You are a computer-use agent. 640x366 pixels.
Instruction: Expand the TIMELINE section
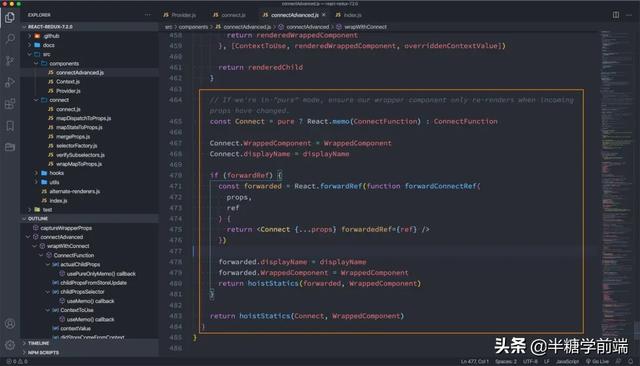pyautogui.click(x=90, y=343)
